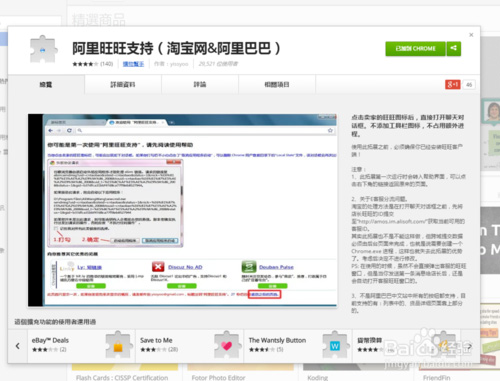The width and height of the screenshot is (500, 381).
Task: Click the +1 count box showing 46
Action: tap(469, 85)
